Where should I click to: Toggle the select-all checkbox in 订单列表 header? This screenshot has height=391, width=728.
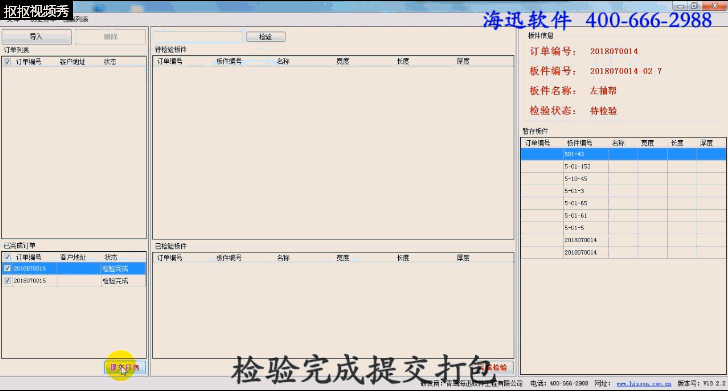click(x=7, y=61)
